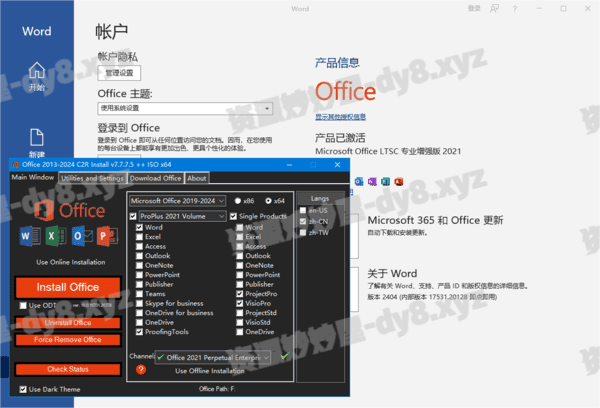Click the Excel app icon in installer
The image size is (600, 408).
[56, 236]
